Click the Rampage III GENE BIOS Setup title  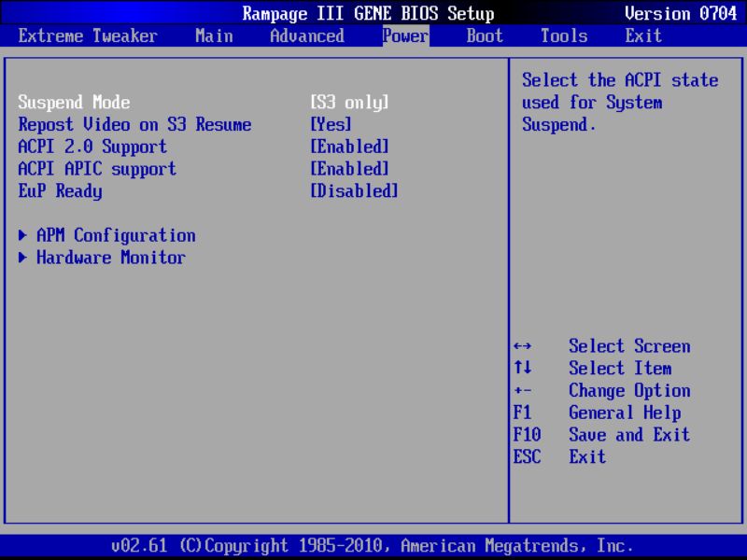(x=368, y=13)
